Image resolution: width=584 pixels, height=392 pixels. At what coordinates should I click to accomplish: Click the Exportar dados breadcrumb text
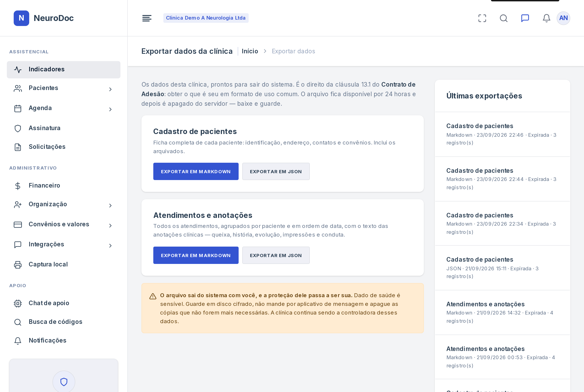(293, 51)
